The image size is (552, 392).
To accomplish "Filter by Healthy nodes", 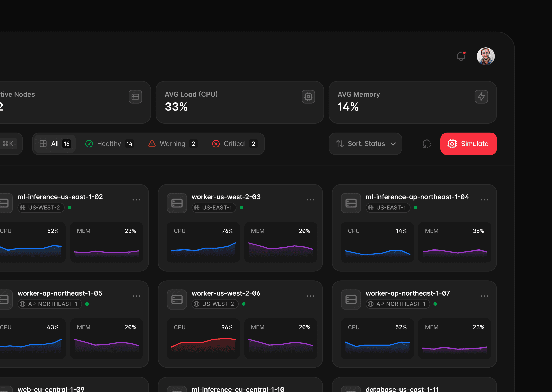I will click(x=109, y=144).
